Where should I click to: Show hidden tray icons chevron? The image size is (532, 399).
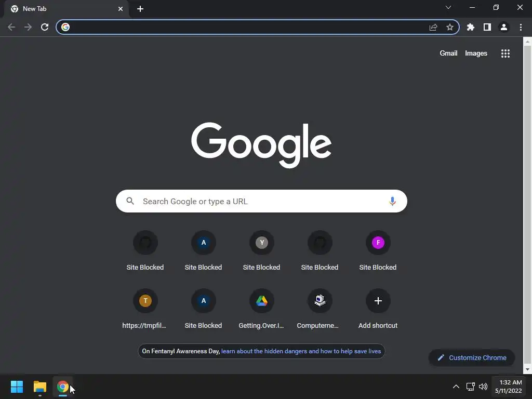(456, 387)
